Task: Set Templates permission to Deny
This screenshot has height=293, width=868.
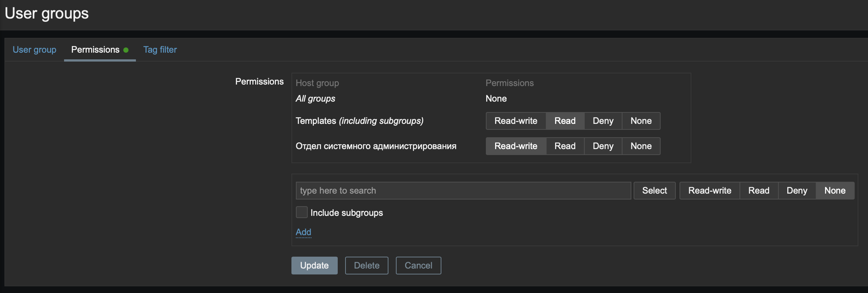Action: 603,121
